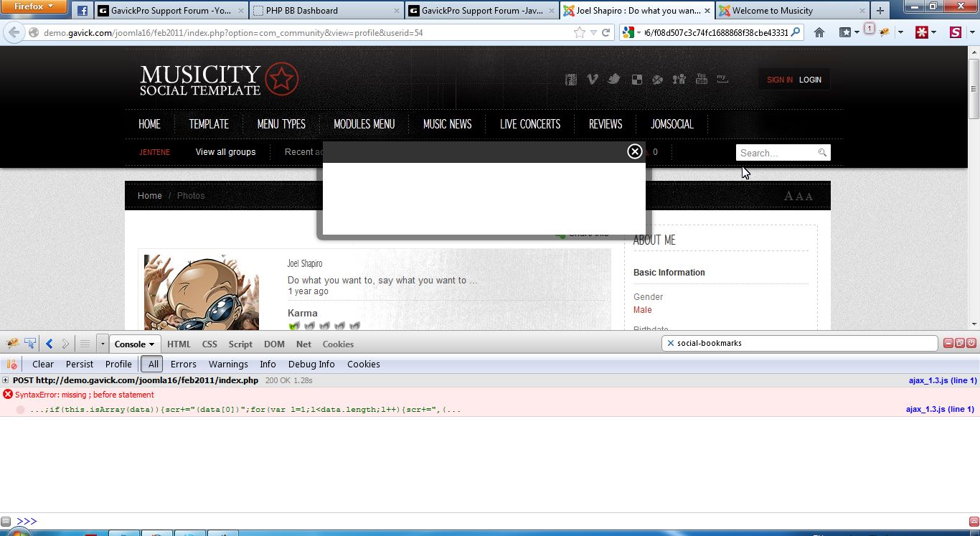Toggle the Persist console option
Screen dimensions: 980x536
[x=80, y=365]
